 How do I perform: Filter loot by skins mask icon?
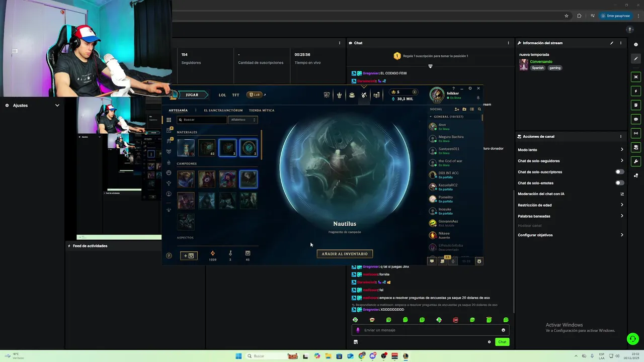tap(169, 151)
